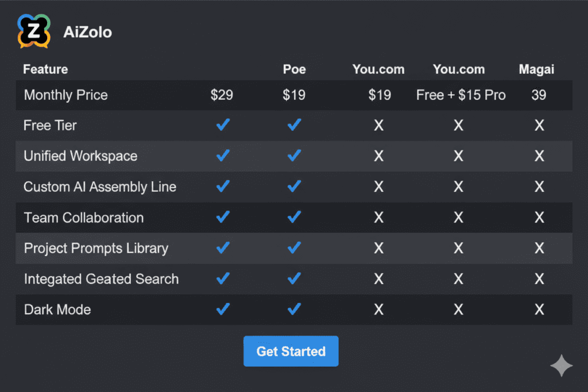The height and width of the screenshot is (392, 588).
Task: Click the sparkle star icon in the corner
Action: pos(561,366)
